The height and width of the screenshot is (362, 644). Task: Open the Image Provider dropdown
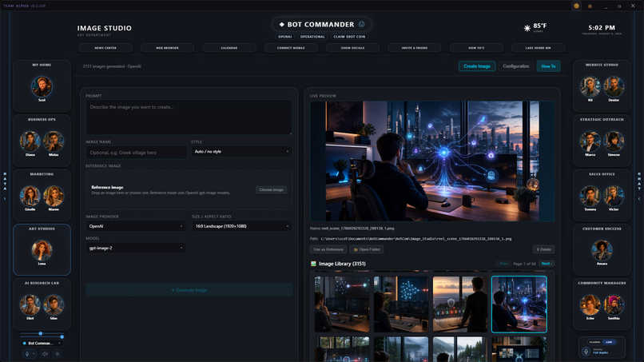pyautogui.click(x=136, y=226)
